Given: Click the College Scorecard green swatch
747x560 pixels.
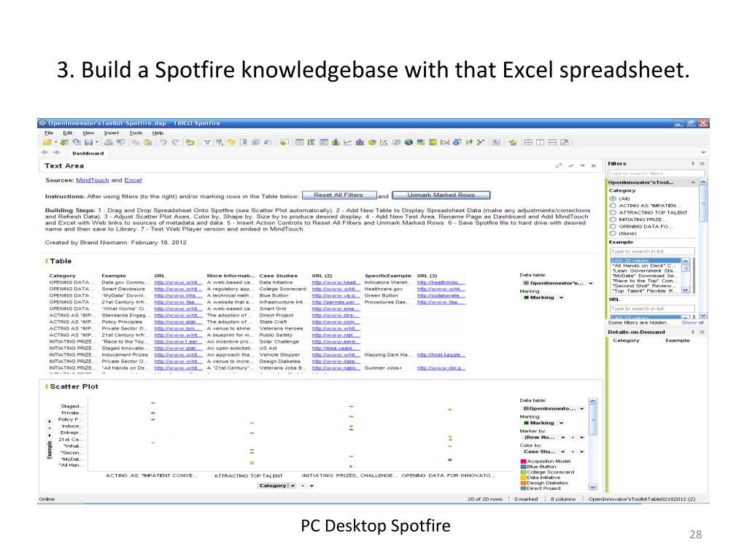Looking at the screenshot, I should pyautogui.click(x=523, y=472).
